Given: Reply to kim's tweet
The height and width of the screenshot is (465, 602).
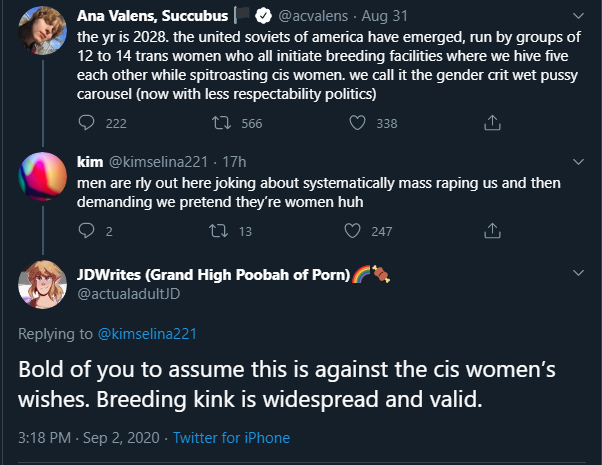Looking at the screenshot, I should coord(86,231).
